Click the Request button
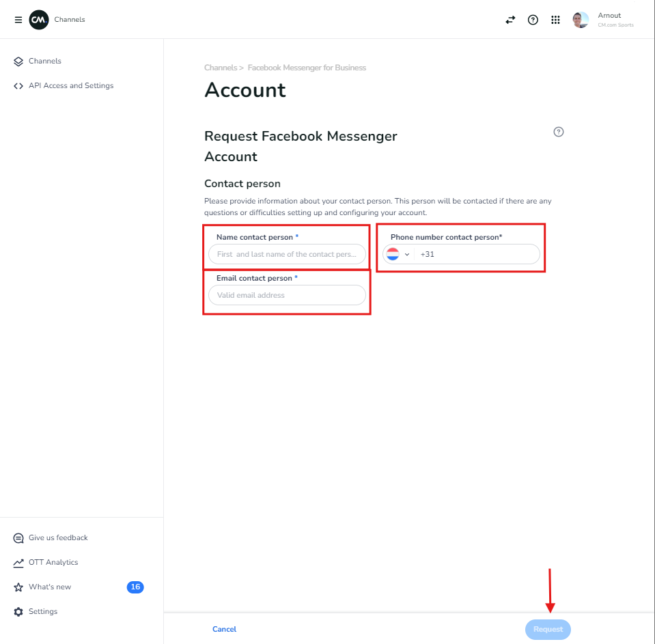655x644 pixels. coord(548,629)
